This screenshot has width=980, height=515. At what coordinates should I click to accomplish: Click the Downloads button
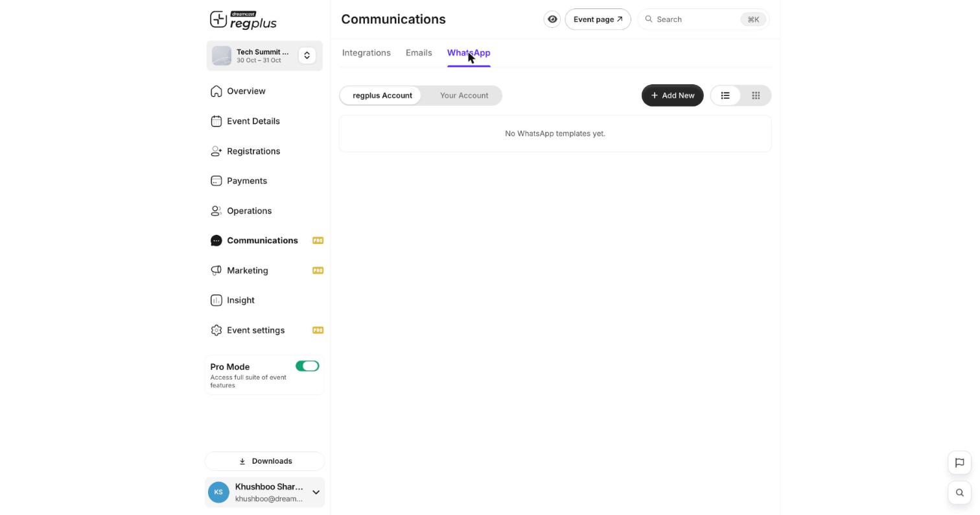[264, 461]
